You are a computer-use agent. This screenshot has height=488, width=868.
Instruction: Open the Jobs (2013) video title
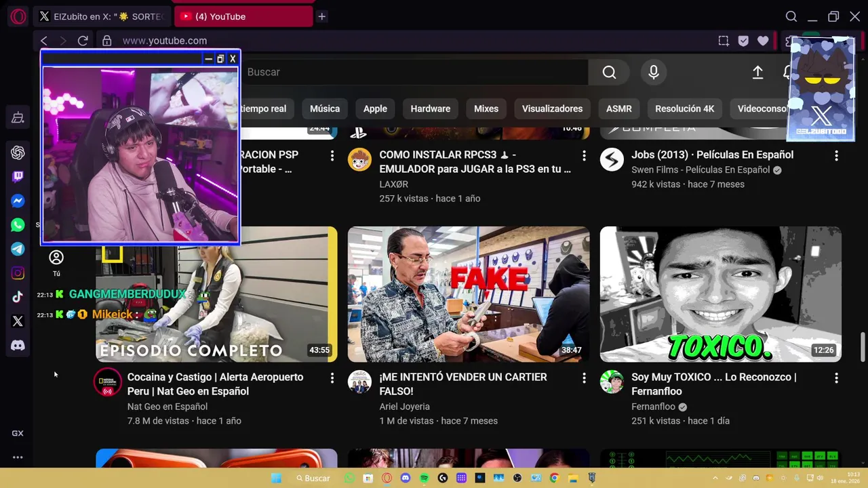(x=712, y=155)
